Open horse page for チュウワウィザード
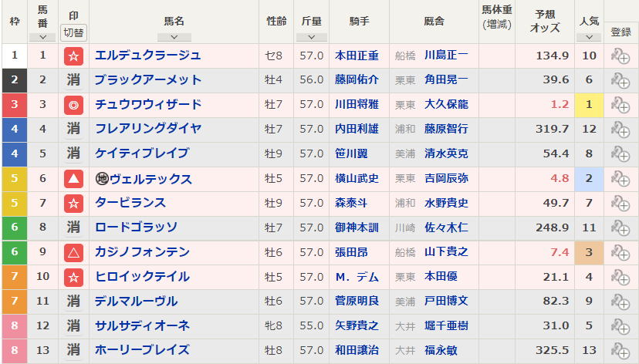This screenshot has width=639, height=364. coord(148,105)
